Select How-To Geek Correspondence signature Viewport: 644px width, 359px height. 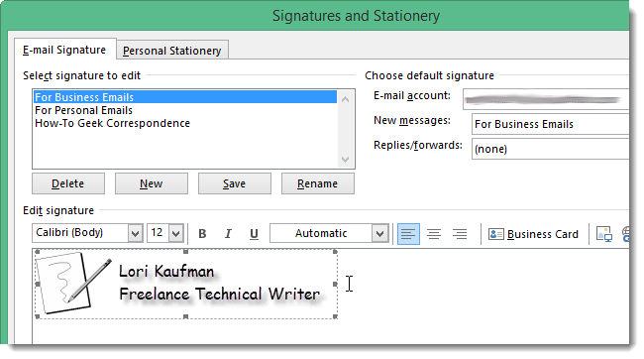[x=185, y=123]
